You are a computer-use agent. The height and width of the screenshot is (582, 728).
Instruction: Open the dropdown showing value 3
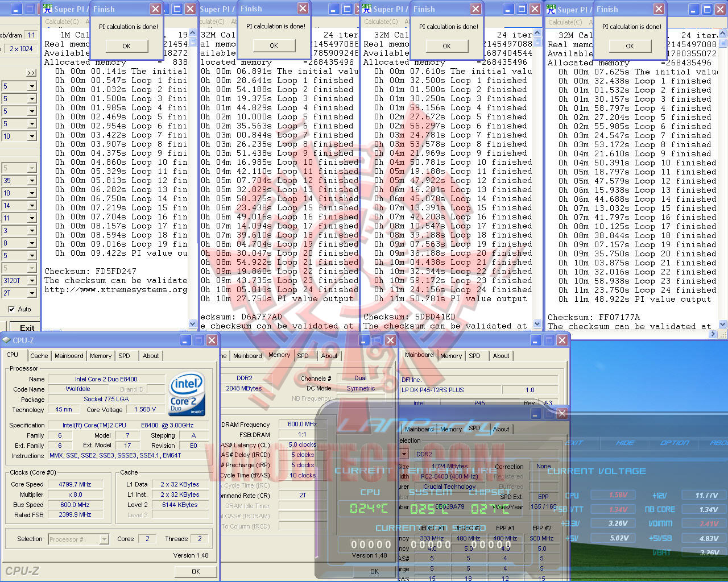pos(32,231)
